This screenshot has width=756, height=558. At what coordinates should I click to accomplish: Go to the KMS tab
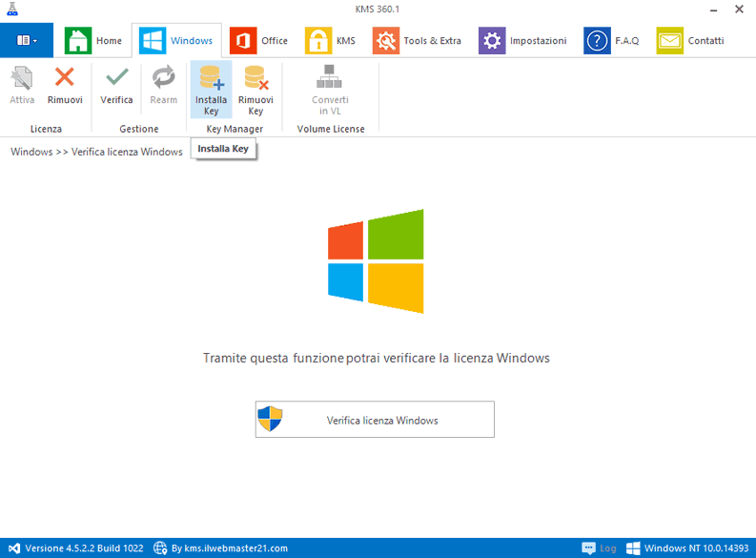[331, 40]
